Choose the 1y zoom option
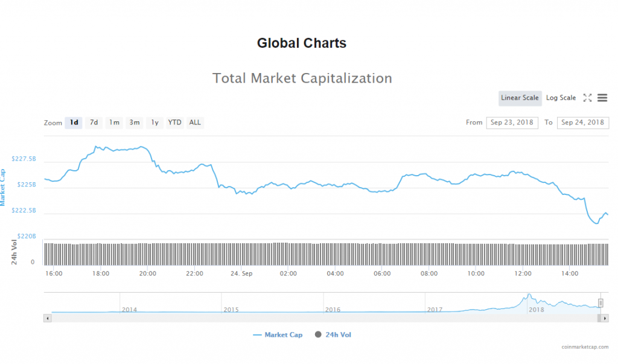618x364 pixels. point(154,123)
